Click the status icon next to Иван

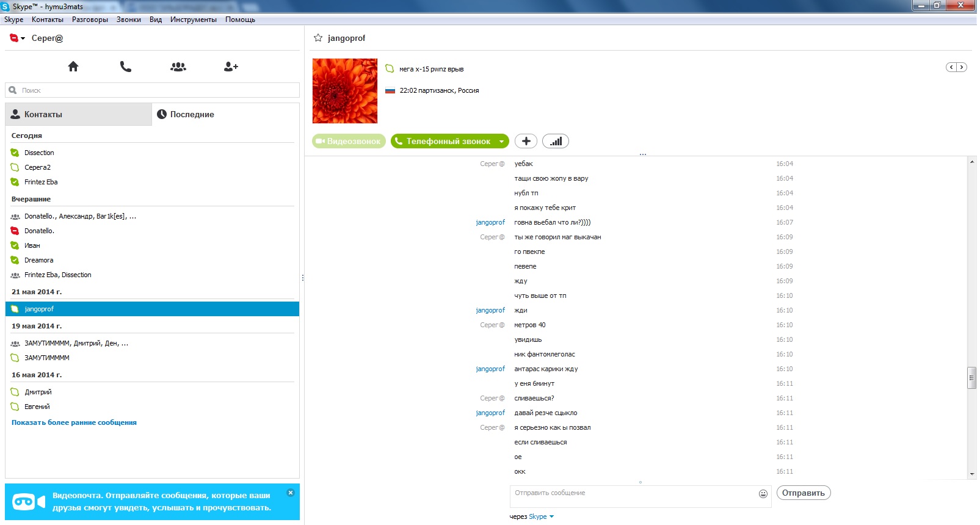click(15, 245)
